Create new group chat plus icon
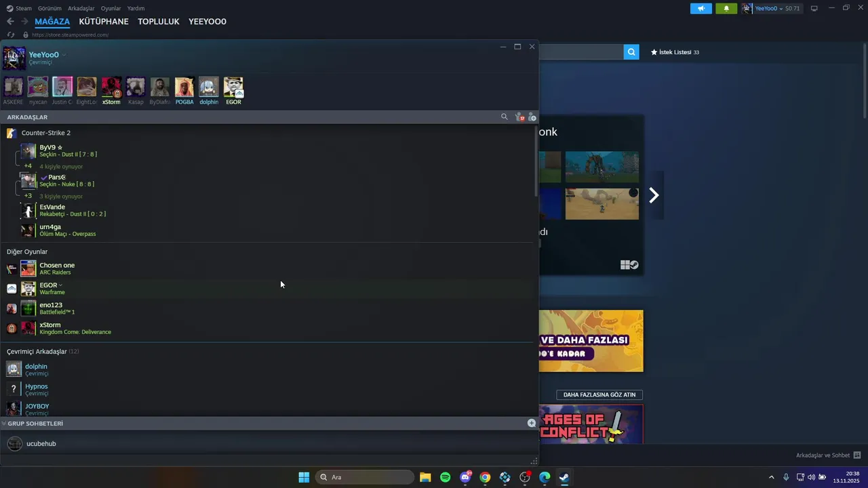This screenshot has height=488, width=868. [532, 423]
